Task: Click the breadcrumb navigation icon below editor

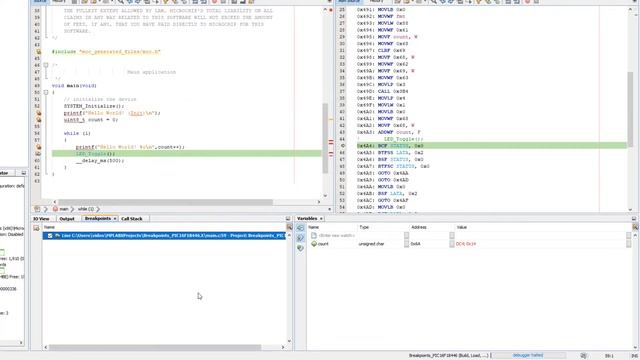Action: click(37, 209)
